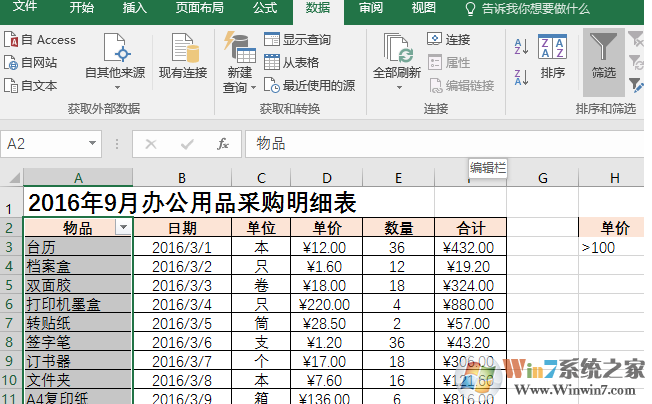Screen dimensions: 652x404
Task: Click the fx Insert Function icon
Action: (223, 144)
